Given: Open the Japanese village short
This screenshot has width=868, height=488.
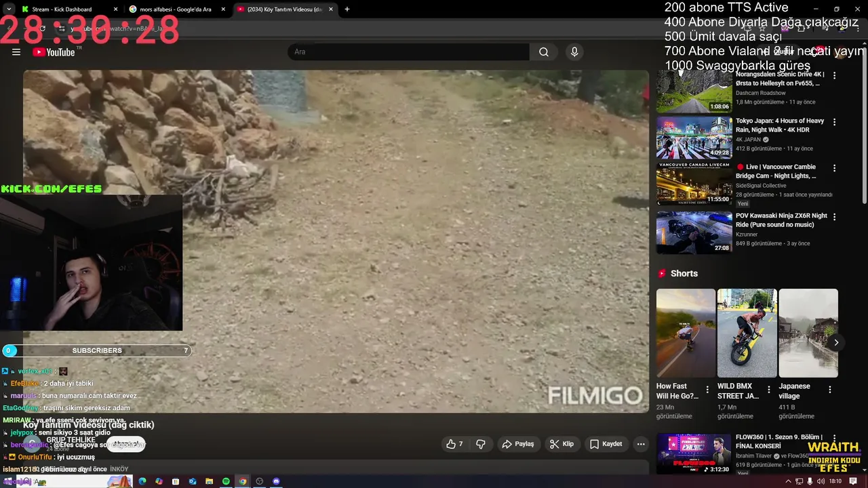Looking at the screenshot, I should [x=808, y=333].
